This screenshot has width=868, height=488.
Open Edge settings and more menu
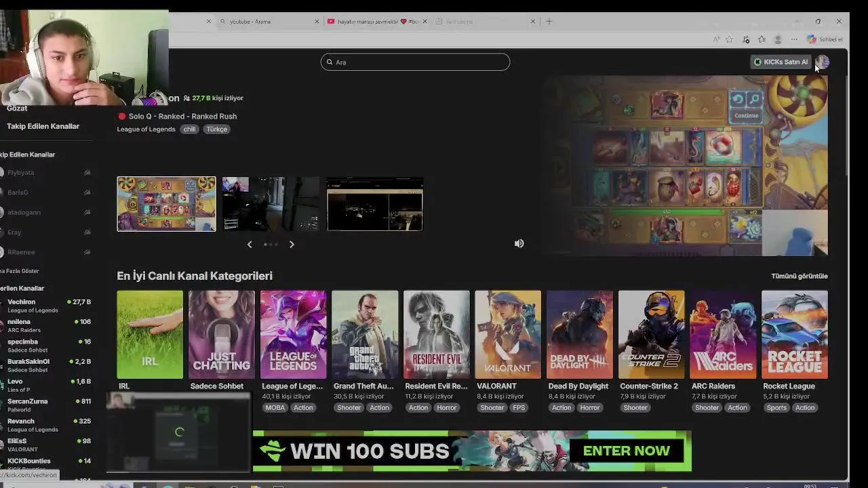click(794, 39)
